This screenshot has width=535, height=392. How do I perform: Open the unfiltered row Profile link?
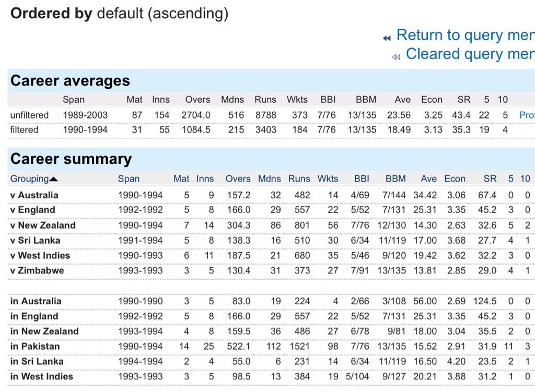[x=527, y=115]
